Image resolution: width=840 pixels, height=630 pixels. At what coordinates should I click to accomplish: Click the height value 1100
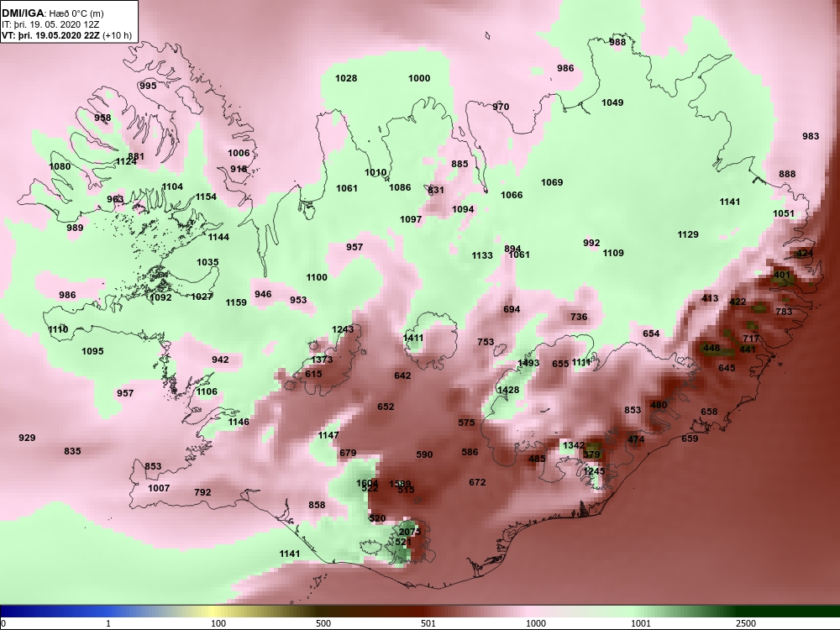click(317, 277)
